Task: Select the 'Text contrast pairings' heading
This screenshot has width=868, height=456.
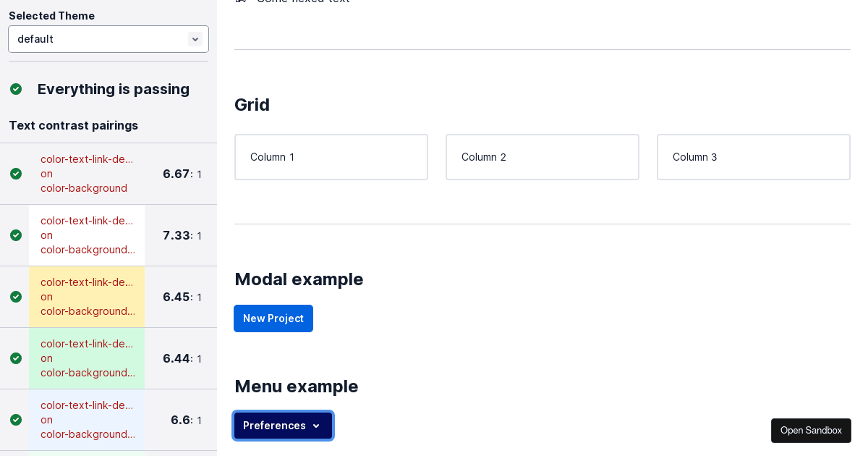Action: [73, 125]
